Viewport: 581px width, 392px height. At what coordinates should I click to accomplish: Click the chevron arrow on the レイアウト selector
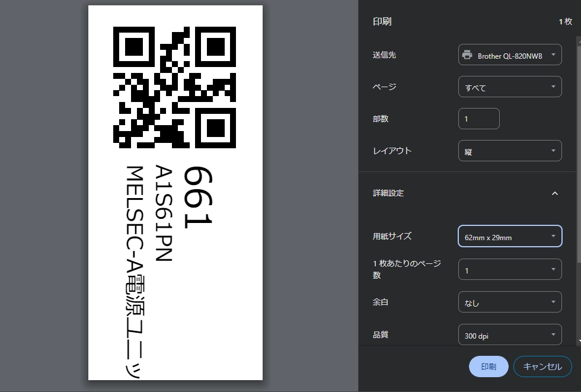click(x=553, y=151)
